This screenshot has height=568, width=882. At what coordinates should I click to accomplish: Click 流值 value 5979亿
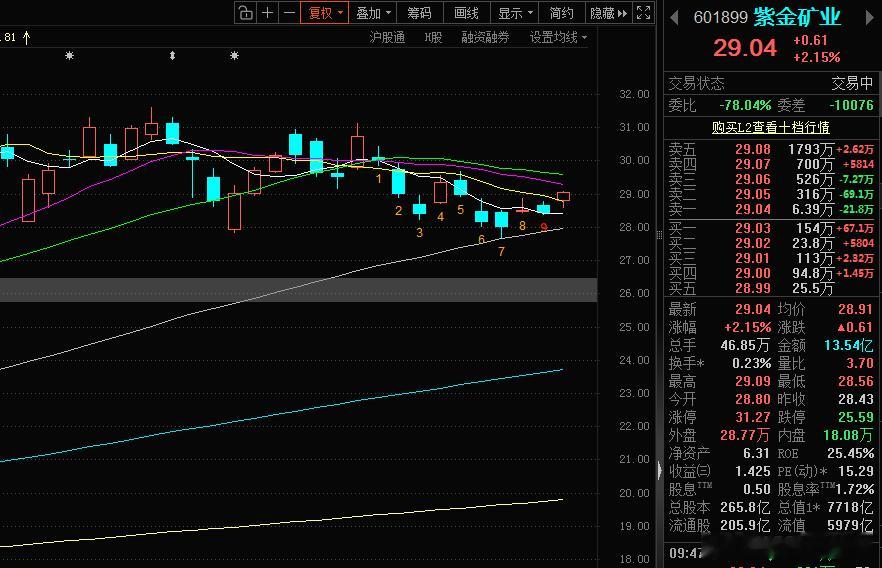click(850, 525)
